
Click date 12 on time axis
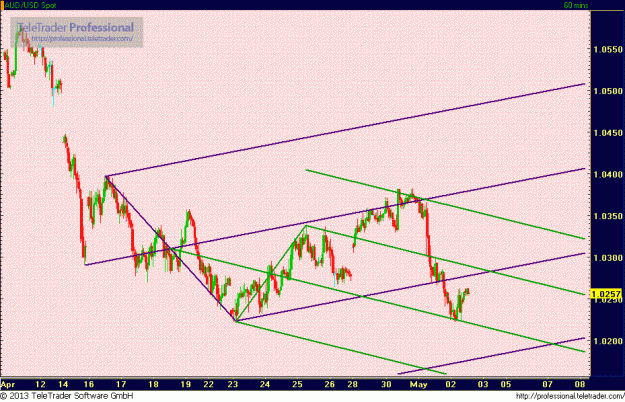point(40,384)
